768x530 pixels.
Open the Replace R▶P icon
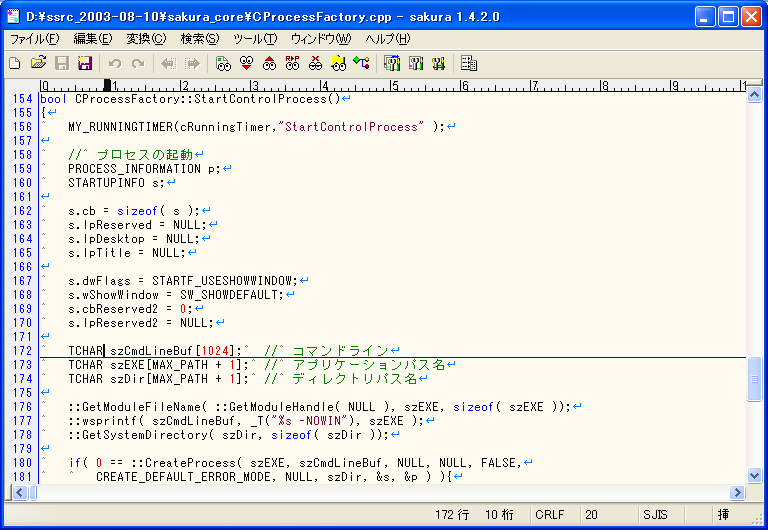pos(292,63)
